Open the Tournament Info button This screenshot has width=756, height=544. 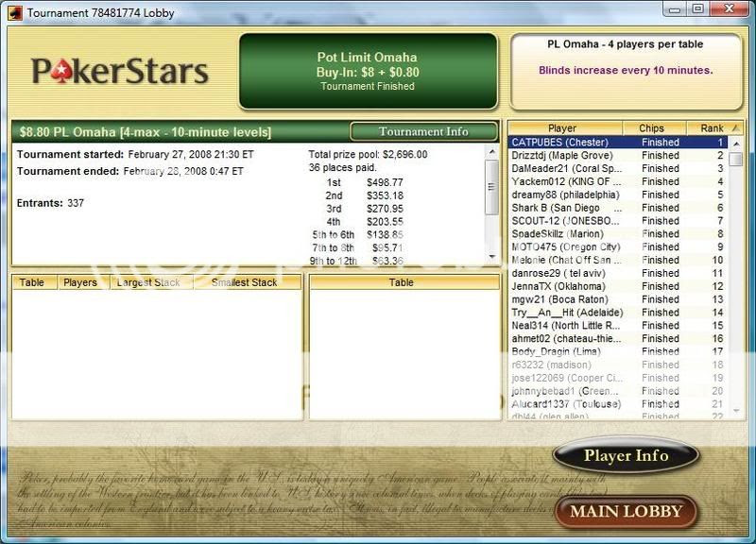point(423,131)
